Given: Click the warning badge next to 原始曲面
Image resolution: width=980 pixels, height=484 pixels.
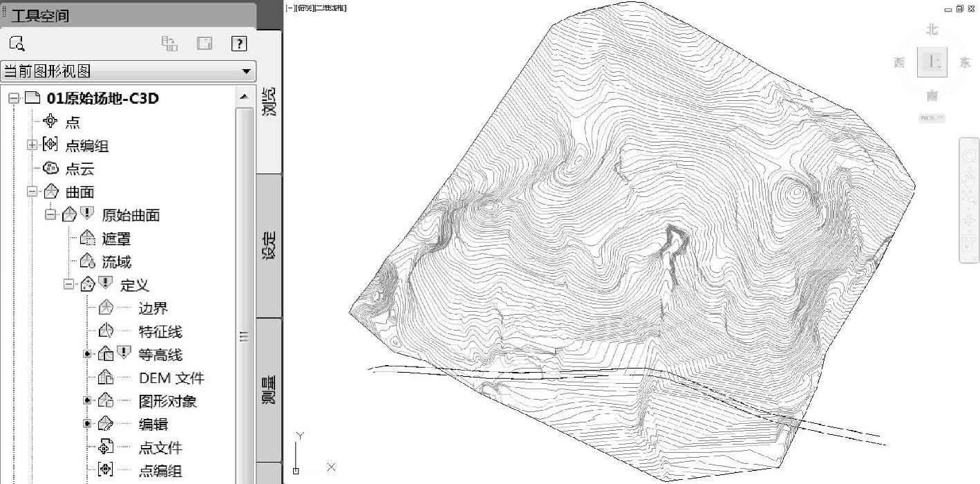Looking at the screenshot, I should [x=86, y=213].
